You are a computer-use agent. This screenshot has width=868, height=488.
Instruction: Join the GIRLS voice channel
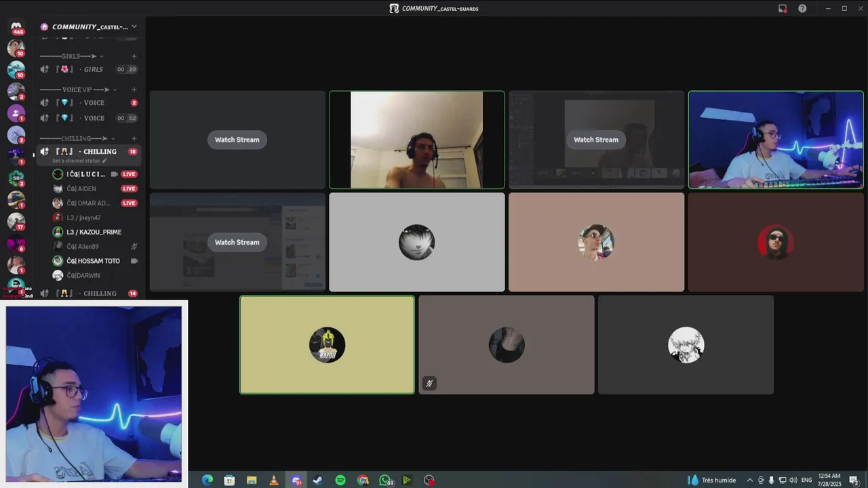pyautogui.click(x=88, y=69)
